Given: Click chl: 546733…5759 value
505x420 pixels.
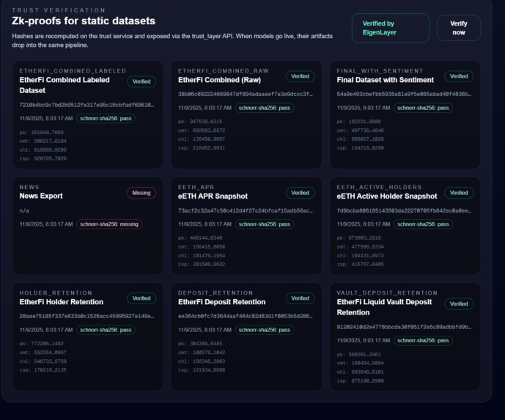Looking at the screenshot, I should click(43, 361).
